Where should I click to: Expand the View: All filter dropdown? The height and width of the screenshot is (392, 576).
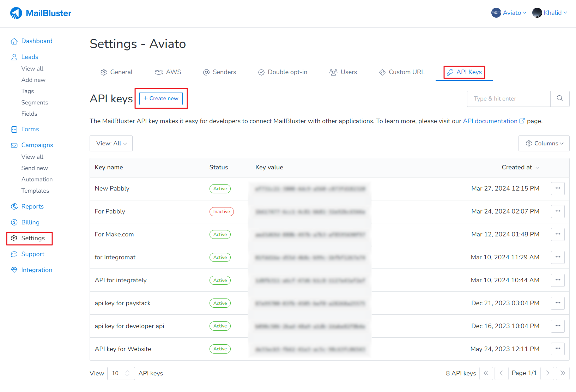pos(111,143)
